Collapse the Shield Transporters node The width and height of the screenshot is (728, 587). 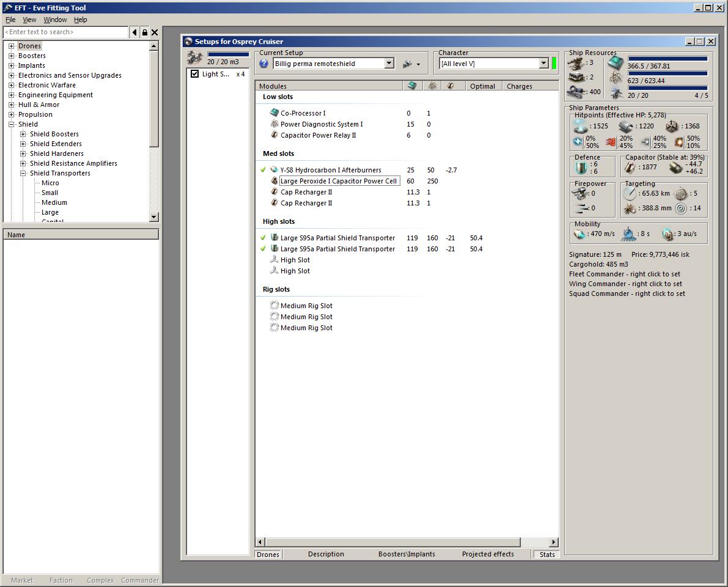point(23,173)
